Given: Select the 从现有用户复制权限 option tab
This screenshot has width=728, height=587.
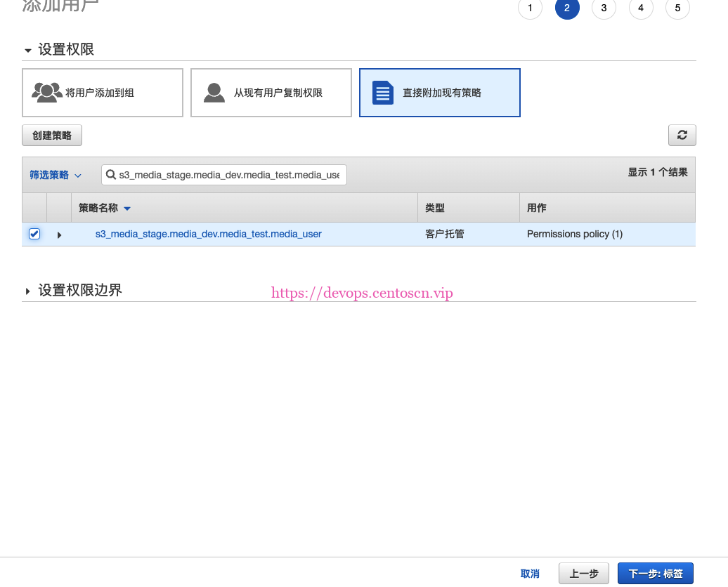Looking at the screenshot, I should coord(271,93).
